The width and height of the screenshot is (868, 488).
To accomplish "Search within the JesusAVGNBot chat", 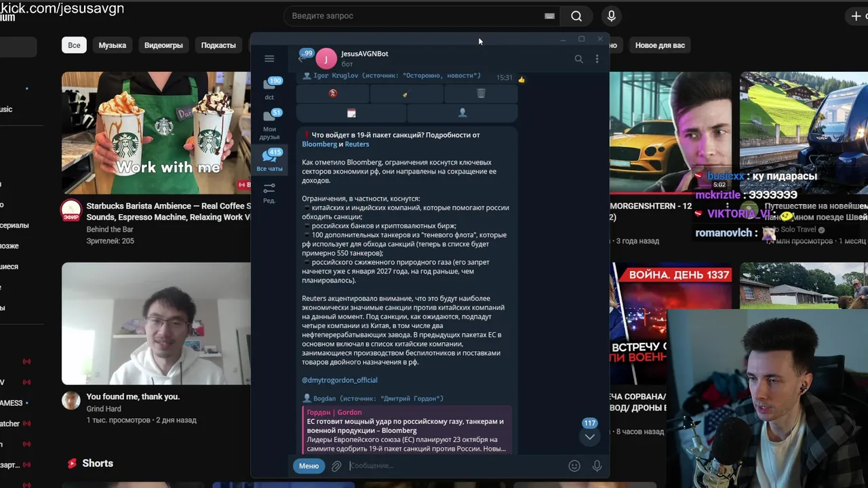I will tap(578, 59).
